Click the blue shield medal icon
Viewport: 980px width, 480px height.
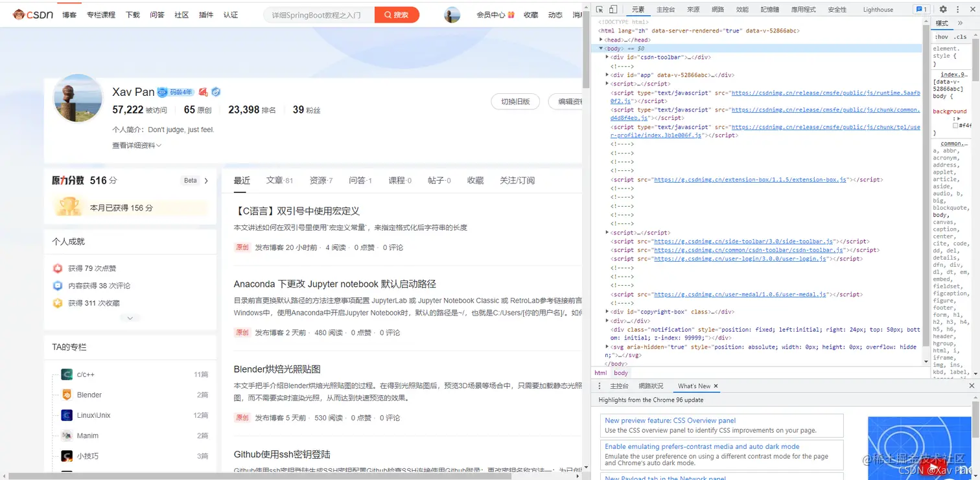pyautogui.click(x=216, y=92)
